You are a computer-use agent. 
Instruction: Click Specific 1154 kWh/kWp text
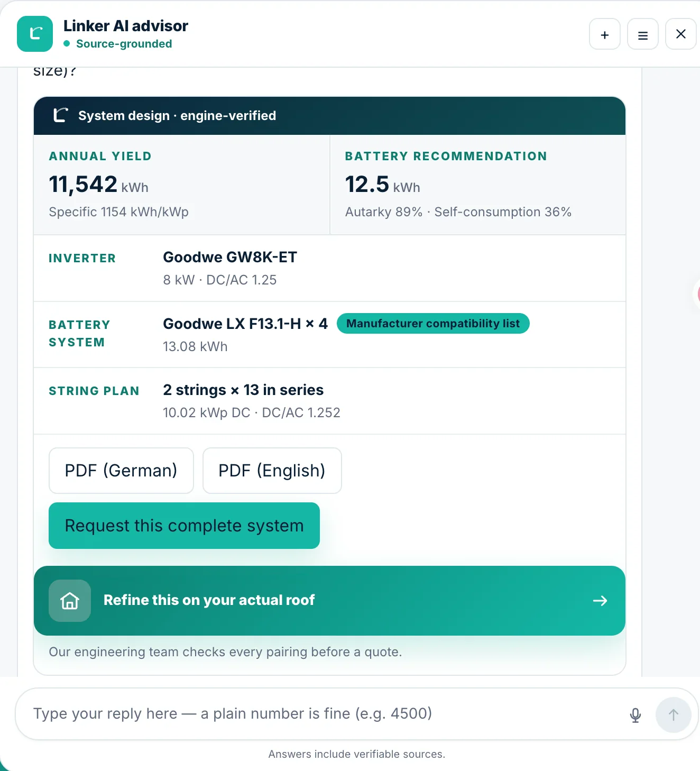119,212
